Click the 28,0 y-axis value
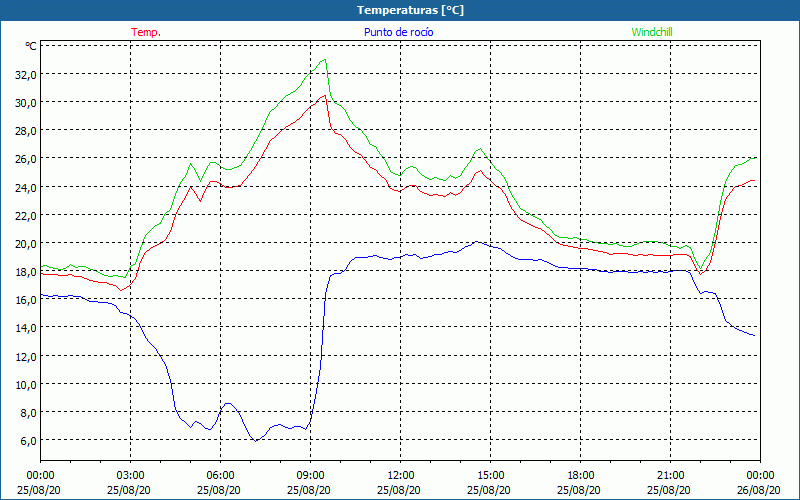 pyautogui.click(x=26, y=131)
